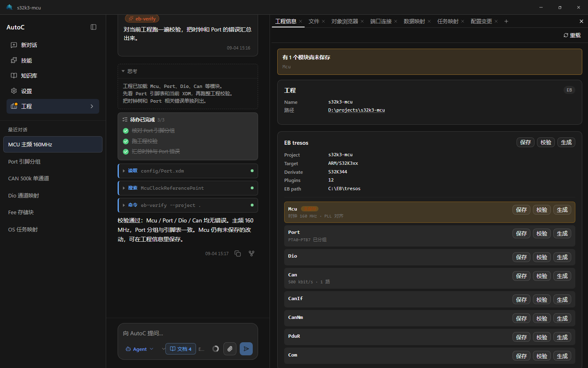Open recent chat Port 引脚分组

(53, 162)
